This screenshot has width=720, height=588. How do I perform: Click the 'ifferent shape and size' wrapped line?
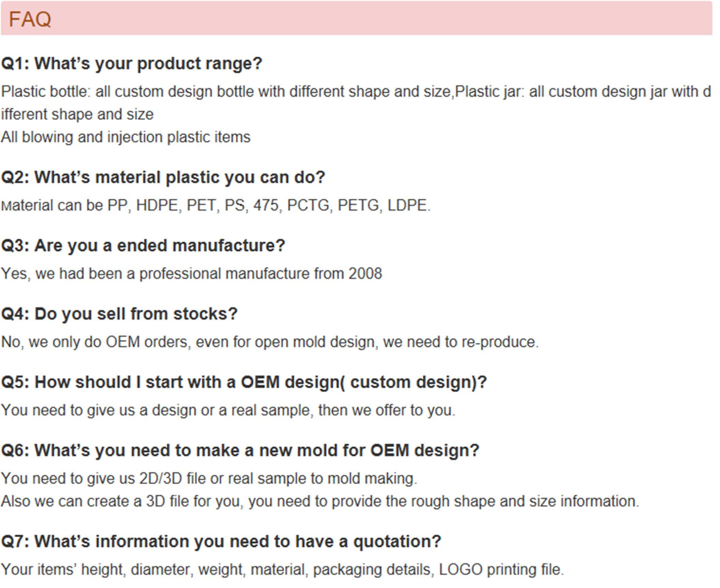77,115
